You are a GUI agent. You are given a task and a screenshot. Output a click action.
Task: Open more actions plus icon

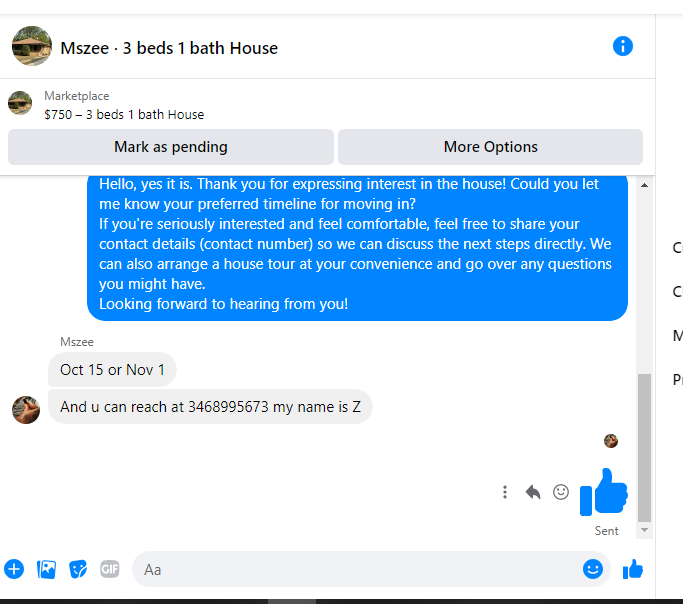14,569
